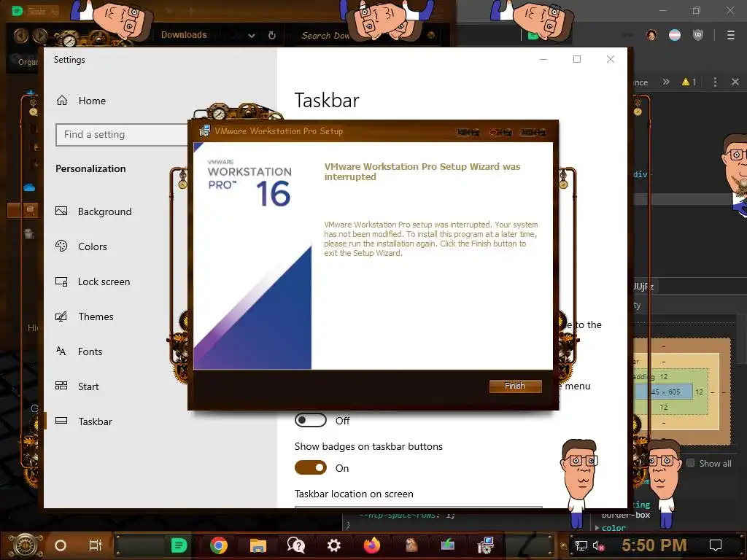Open Task View on the taskbar
Screen dimensions: 747x560
[x=96, y=545]
